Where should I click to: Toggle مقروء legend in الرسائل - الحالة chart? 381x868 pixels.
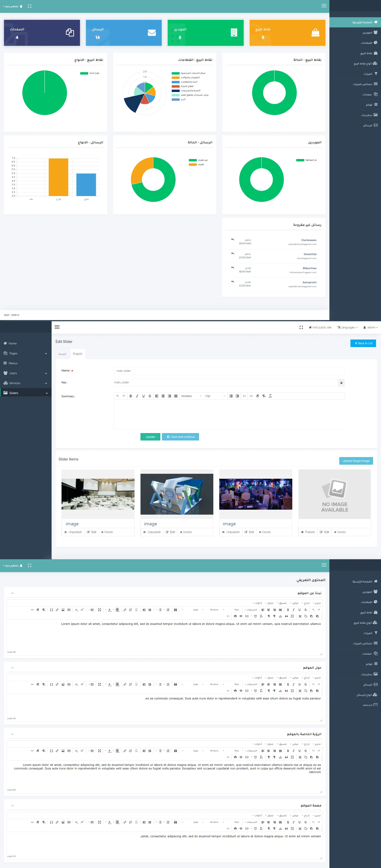pos(196,164)
